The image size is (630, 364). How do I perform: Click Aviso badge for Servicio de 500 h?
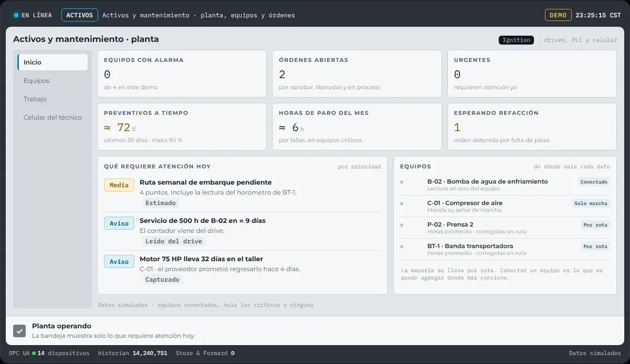[x=119, y=223]
